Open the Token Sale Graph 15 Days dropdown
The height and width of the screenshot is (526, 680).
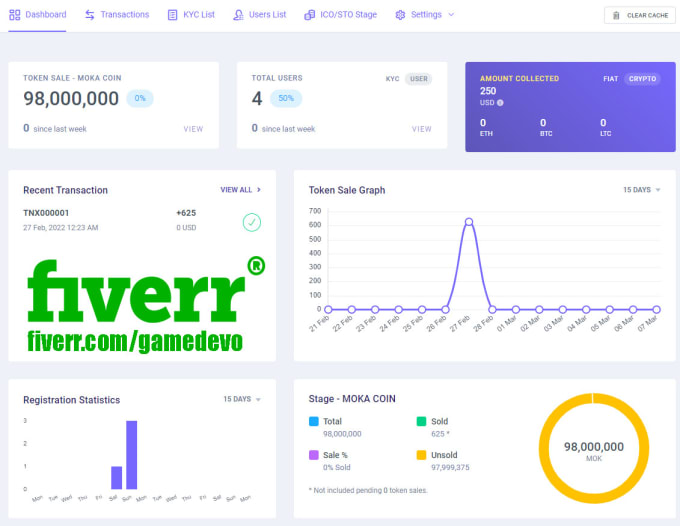tap(641, 190)
